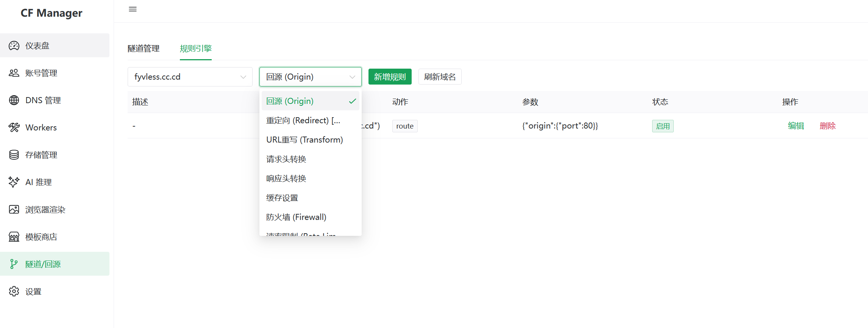This screenshot has height=328, width=868.
Task: Open 设置 in the sidebar
Action: [x=55, y=291]
